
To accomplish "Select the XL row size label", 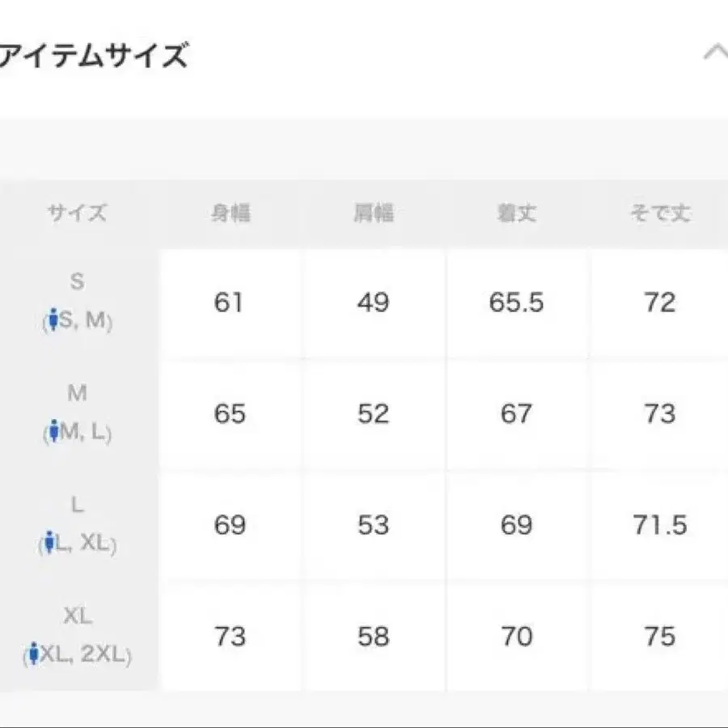I will tap(78, 615).
